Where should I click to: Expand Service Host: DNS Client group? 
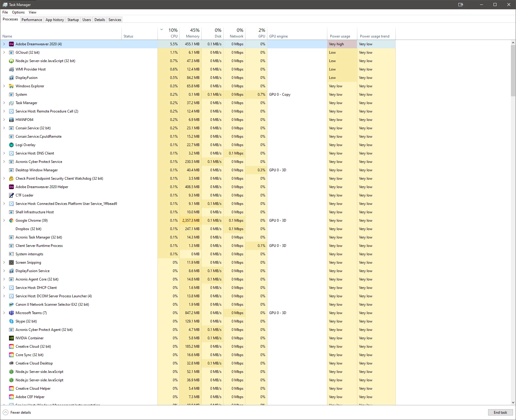4,153
